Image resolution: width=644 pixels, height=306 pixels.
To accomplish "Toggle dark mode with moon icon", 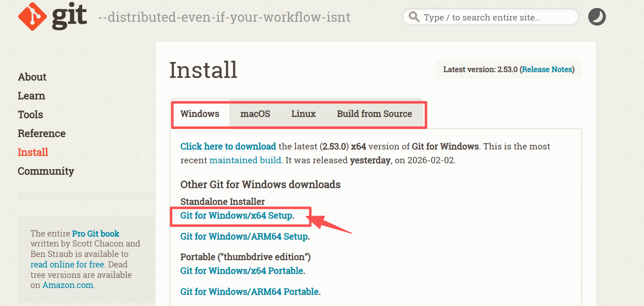I will (597, 17).
